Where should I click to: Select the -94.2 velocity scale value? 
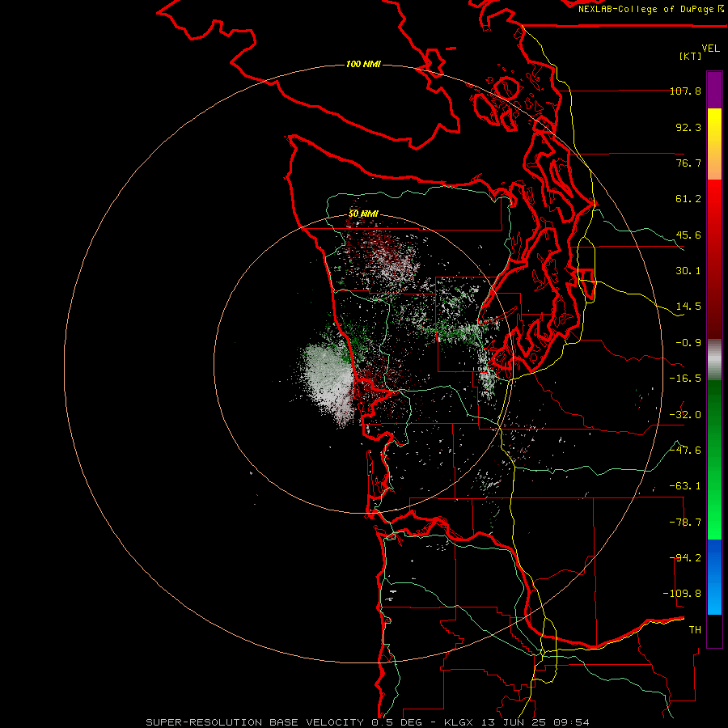point(685,558)
